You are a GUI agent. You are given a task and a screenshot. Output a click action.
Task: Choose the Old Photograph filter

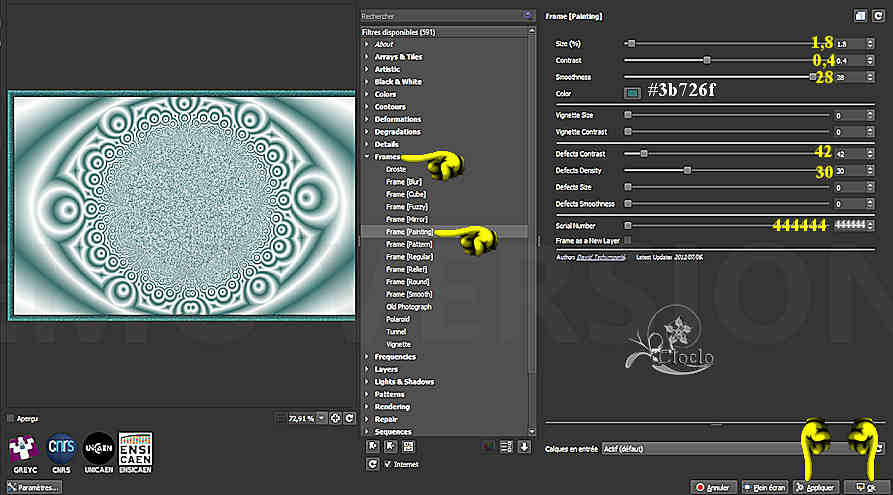409,307
